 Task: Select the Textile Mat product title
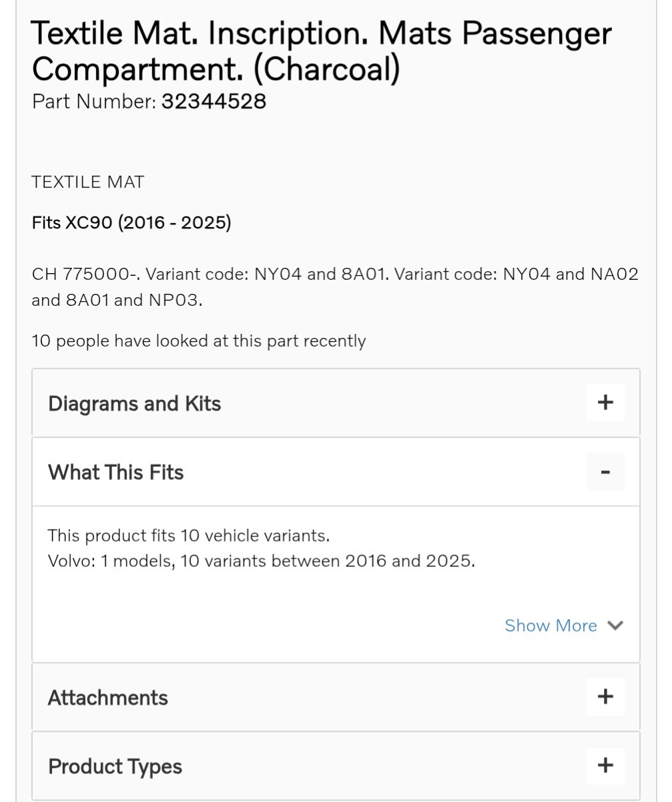(x=322, y=51)
